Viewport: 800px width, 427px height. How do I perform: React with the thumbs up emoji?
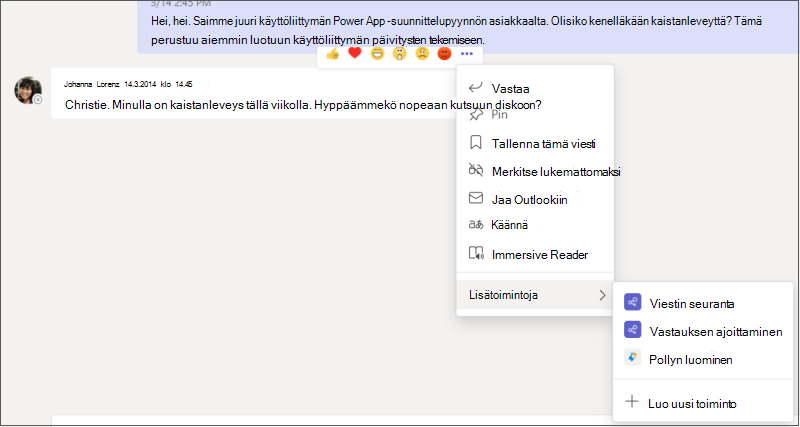pyautogui.click(x=332, y=54)
